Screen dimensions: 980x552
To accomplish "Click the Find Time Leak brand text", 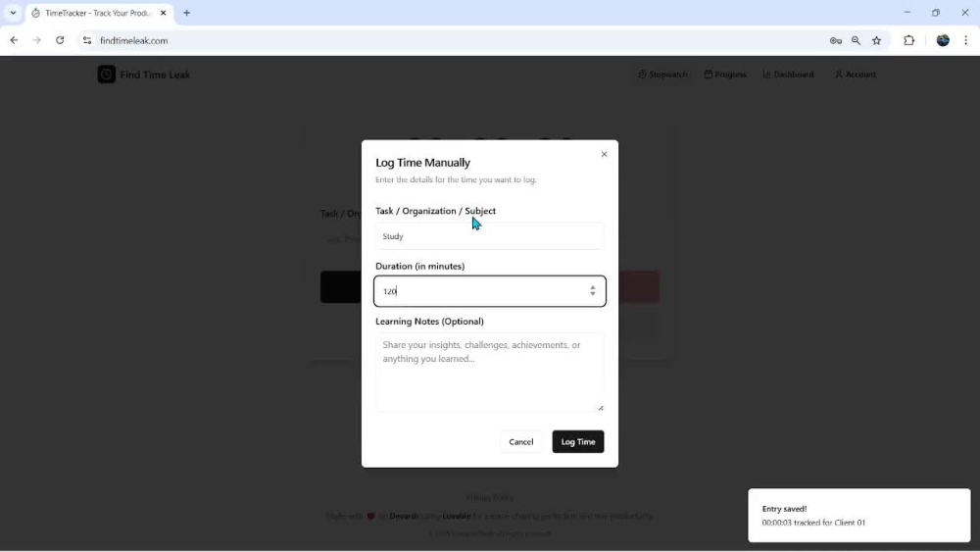I will point(155,75).
